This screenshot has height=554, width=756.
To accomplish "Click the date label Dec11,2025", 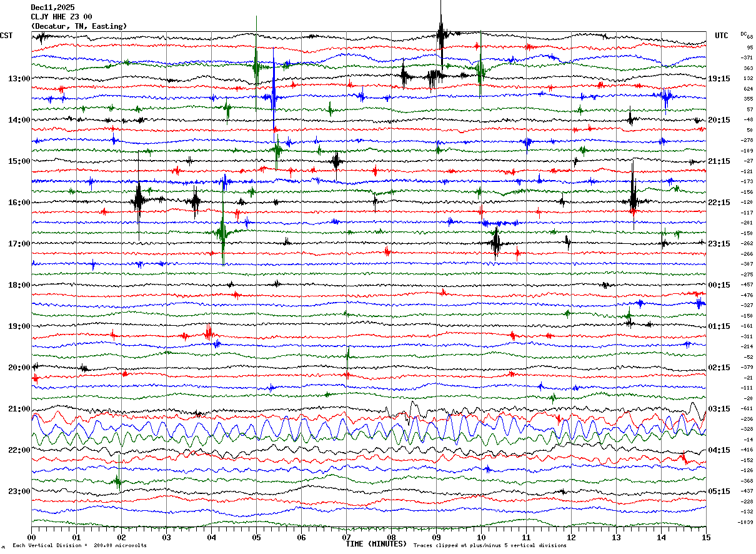I will [52, 7].
